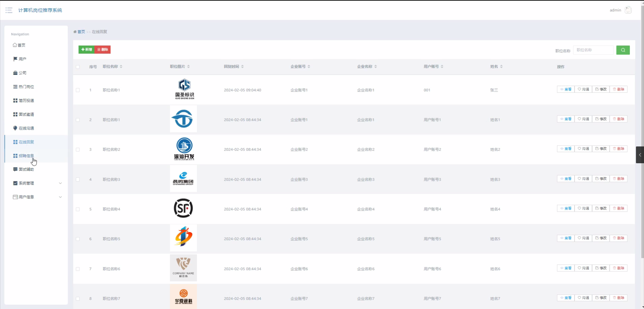Select 在线回复 in the sidebar
644x309 pixels.
(x=36, y=142)
